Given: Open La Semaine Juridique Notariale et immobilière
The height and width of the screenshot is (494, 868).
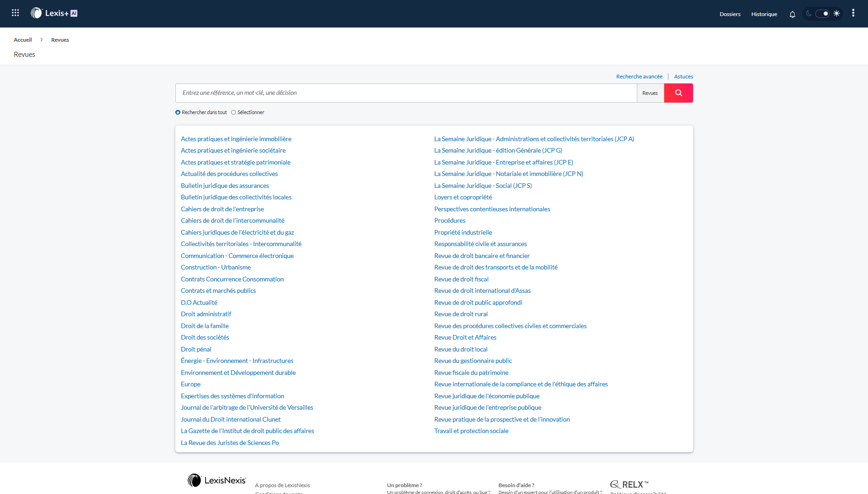Looking at the screenshot, I should click(x=509, y=174).
